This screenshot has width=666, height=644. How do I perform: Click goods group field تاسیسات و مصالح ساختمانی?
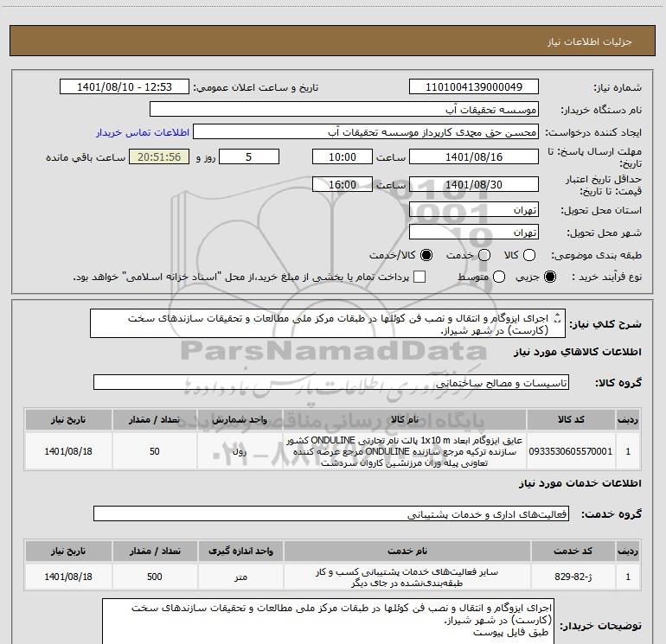[331, 382]
